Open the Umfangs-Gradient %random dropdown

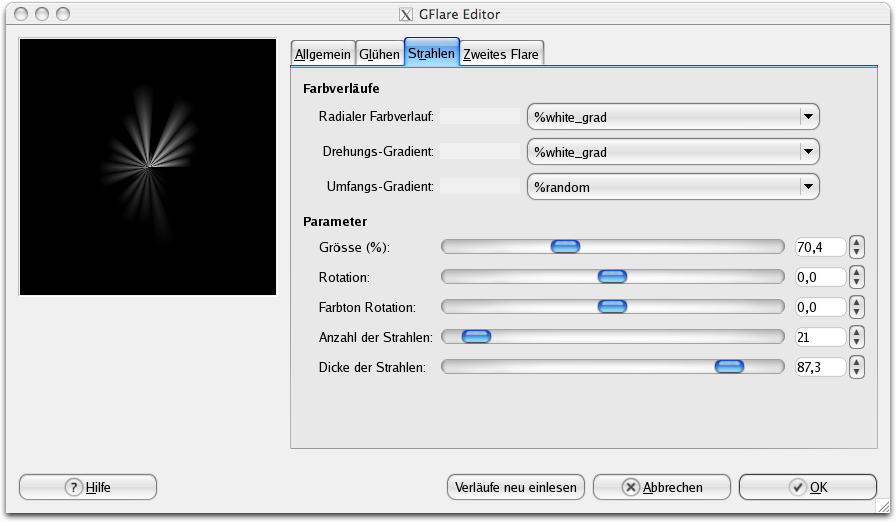point(673,187)
